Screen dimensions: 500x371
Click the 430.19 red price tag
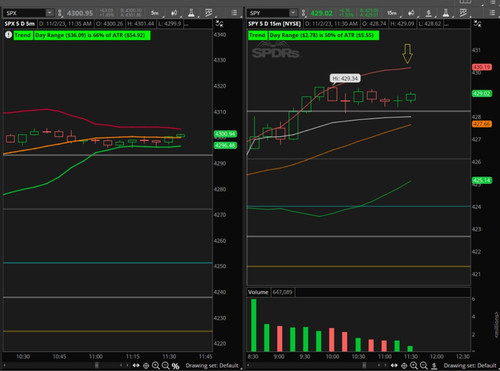tap(482, 67)
